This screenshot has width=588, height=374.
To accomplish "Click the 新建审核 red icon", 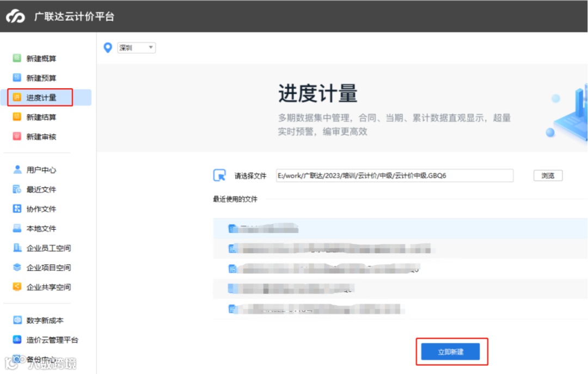I will coord(17,136).
